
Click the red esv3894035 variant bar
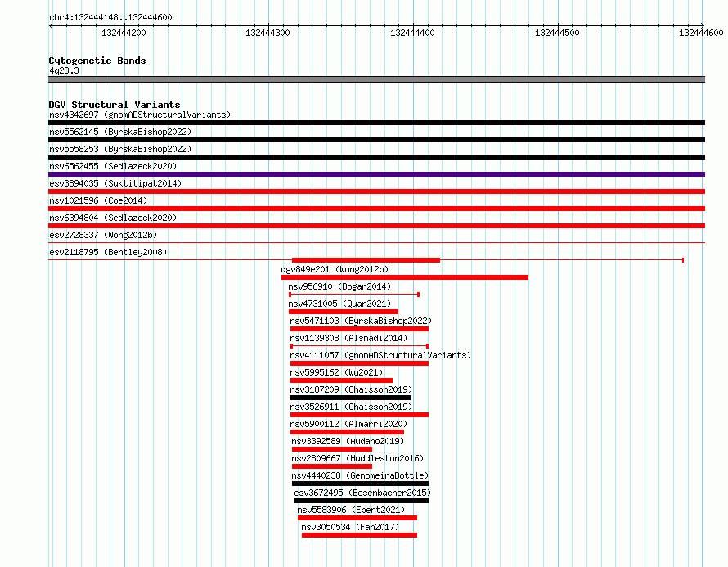pos(376,191)
